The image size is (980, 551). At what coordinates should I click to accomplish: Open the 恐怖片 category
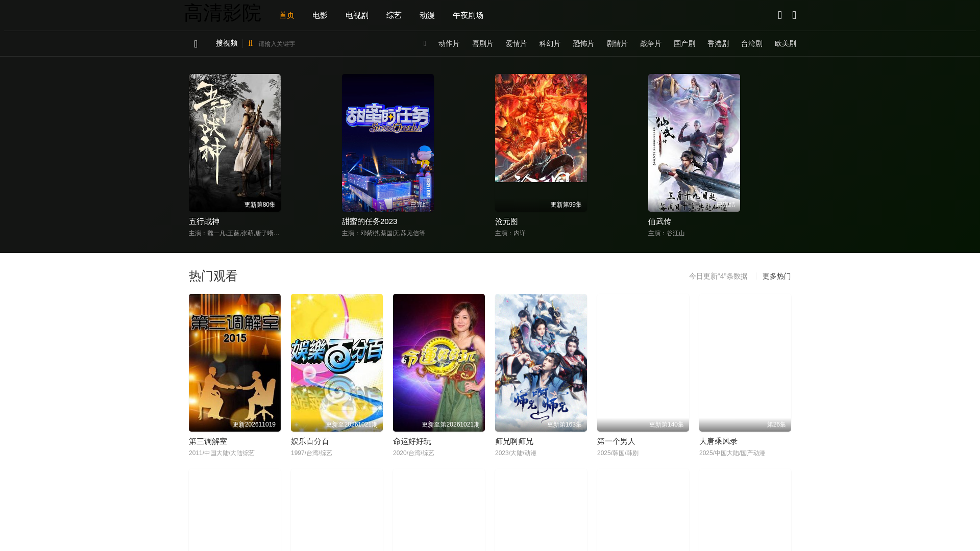click(584, 44)
